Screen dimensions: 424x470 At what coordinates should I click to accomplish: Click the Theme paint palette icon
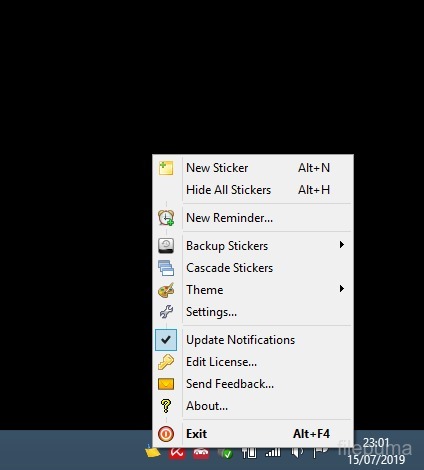coord(166,290)
